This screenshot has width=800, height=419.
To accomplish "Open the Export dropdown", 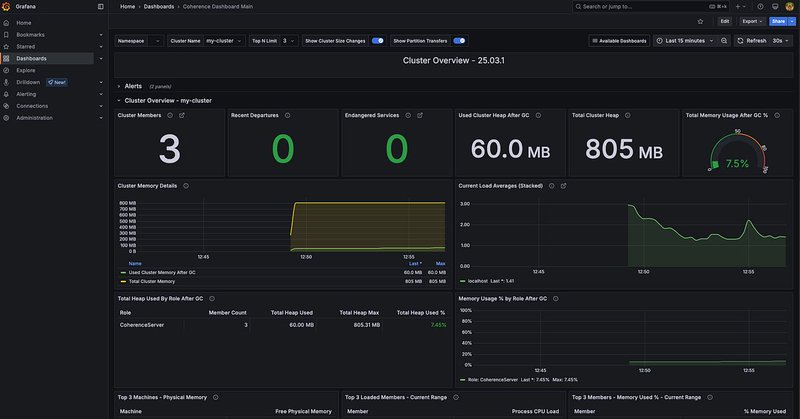I will (x=752, y=21).
